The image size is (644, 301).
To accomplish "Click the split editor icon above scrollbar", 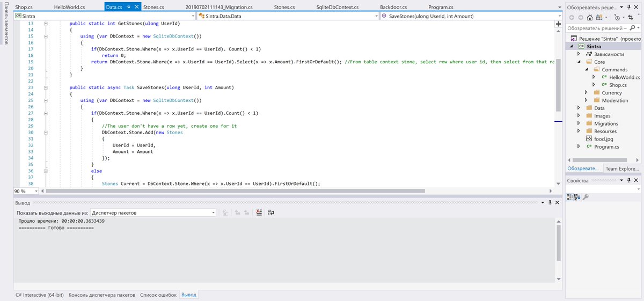I will 558,23.
